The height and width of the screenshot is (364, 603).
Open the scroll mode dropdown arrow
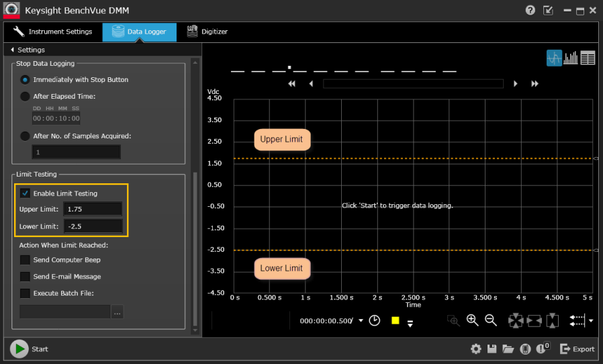591,320
